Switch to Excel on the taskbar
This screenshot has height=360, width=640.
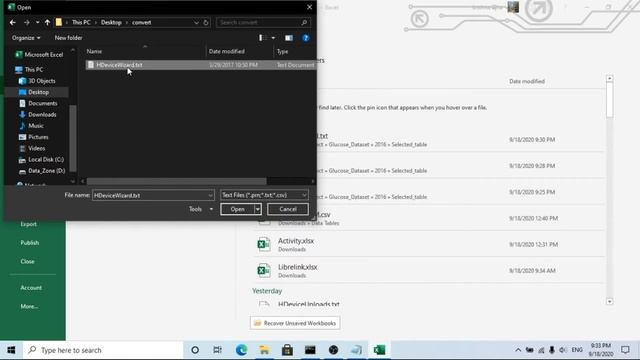point(379,350)
